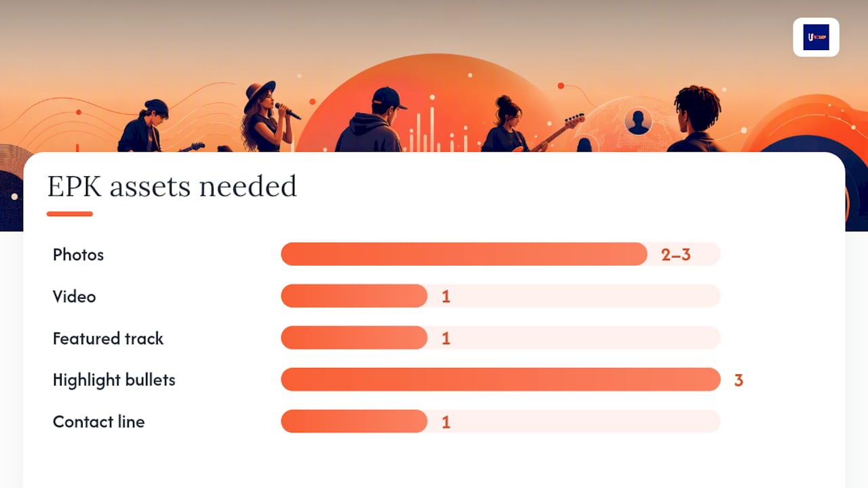Click the orange underline below the heading
The width and height of the screenshot is (868, 488).
70,214
